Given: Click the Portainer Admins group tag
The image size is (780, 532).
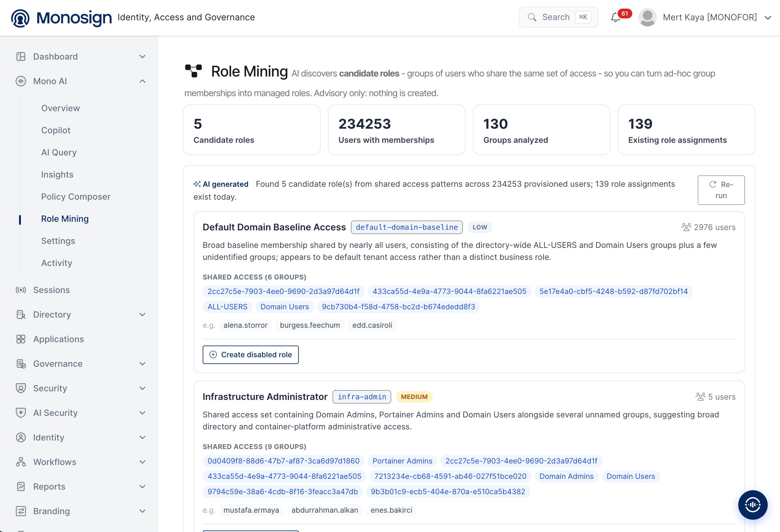Looking at the screenshot, I should click(402, 460).
